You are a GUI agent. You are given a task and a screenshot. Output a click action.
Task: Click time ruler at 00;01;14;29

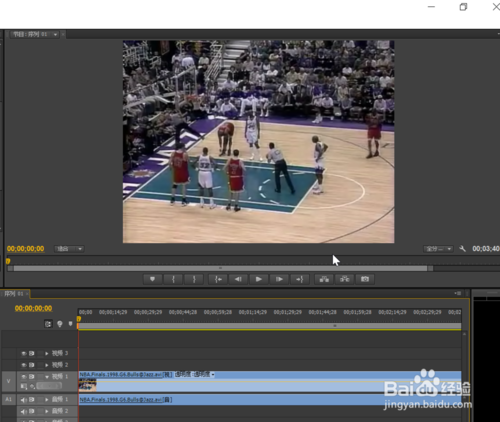pos(253,312)
